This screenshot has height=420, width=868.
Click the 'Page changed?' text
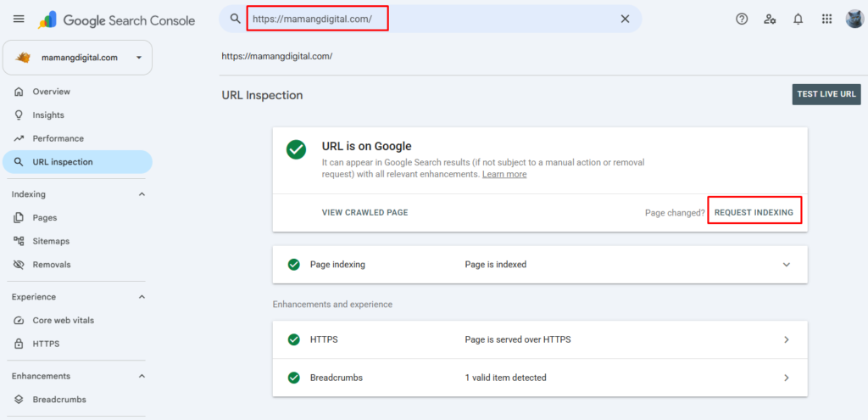click(x=675, y=213)
